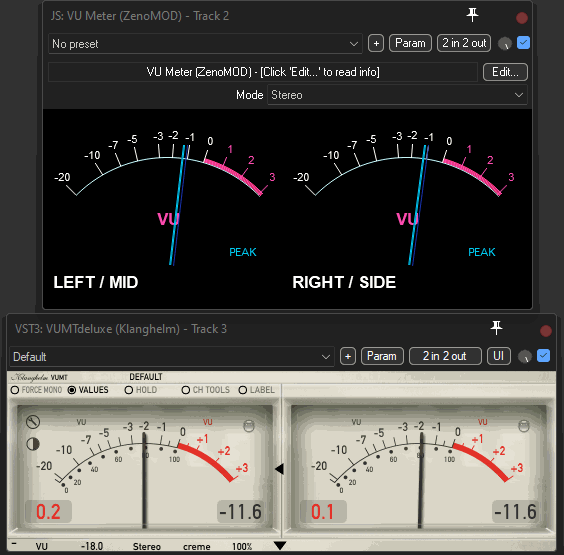Click the left-pointing arrow between the VUMT meters
564x555 pixels.
coord(279,469)
